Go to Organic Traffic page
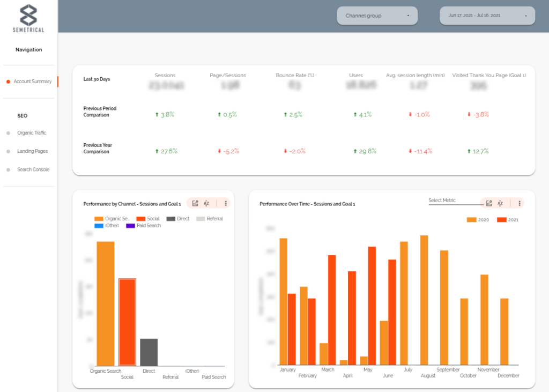This screenshot has height=392, width=549. click(32, 133)
